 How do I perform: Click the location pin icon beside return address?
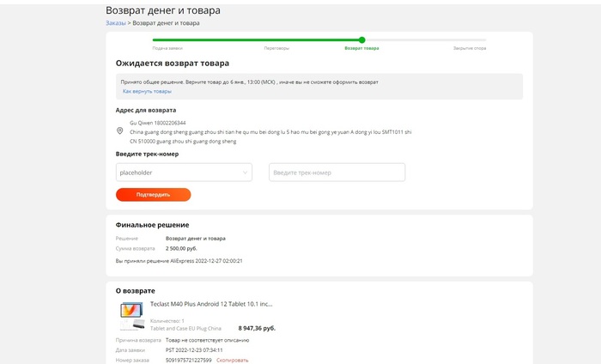pos(119,131)
